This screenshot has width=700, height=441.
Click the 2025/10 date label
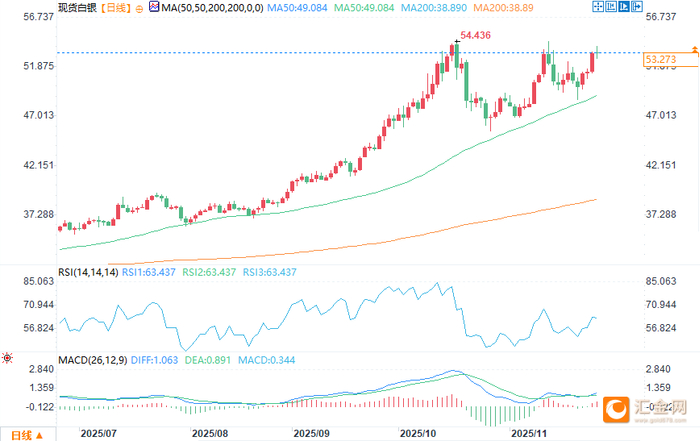point(418,433)
